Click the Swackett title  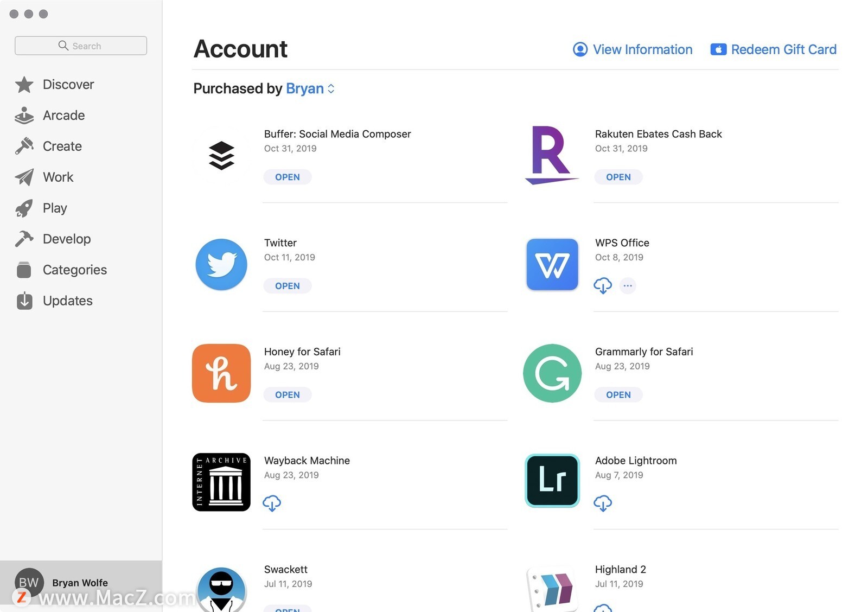pyautogui.click(x=286, y=569)
